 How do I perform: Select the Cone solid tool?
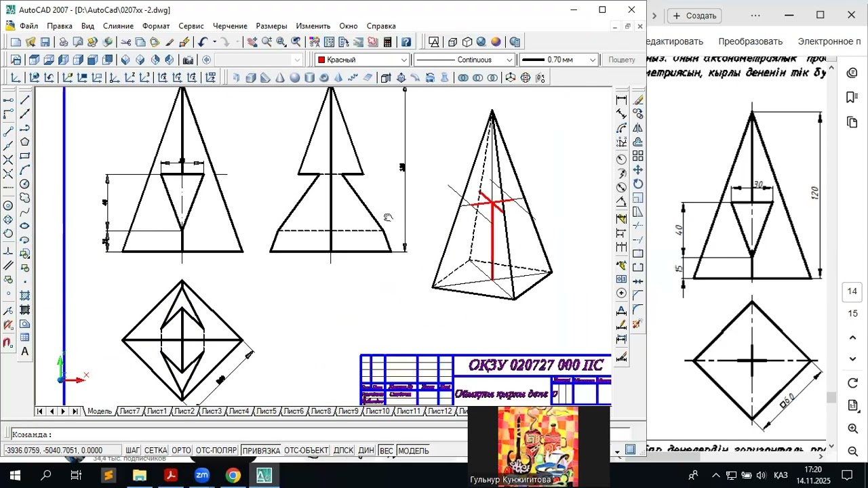[280, 78]
